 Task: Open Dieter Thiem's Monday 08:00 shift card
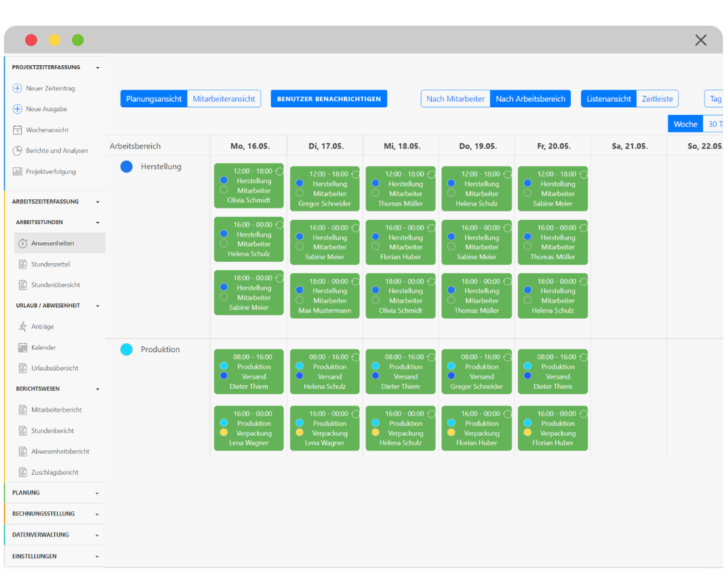pyautogui.click(x=249, y=372)
